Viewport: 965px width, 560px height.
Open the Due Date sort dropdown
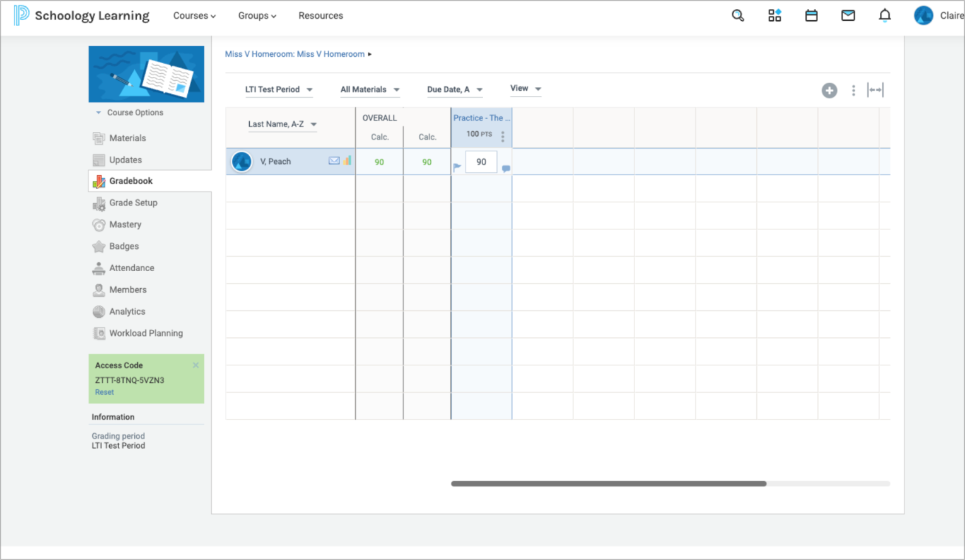[x=454, y=90]
